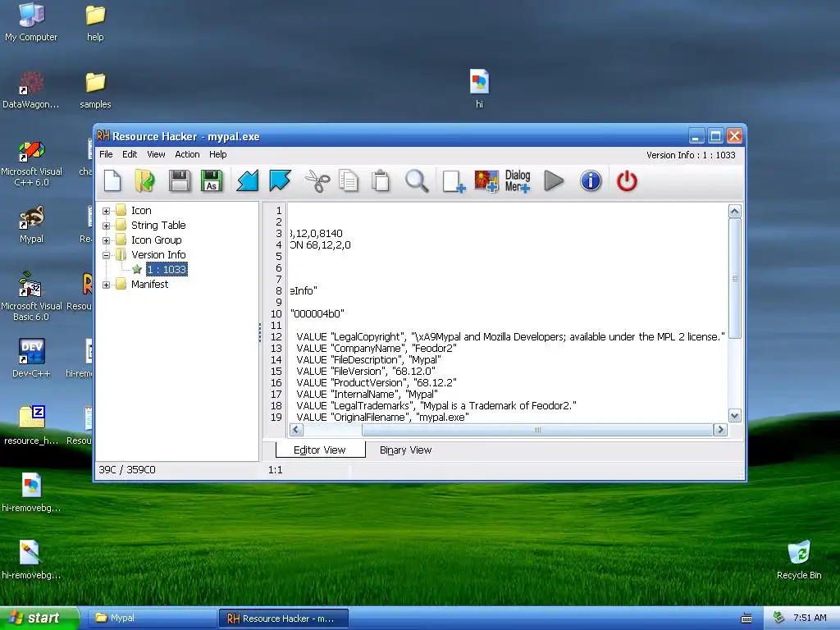Click the Mypal taskbar button

151,618
